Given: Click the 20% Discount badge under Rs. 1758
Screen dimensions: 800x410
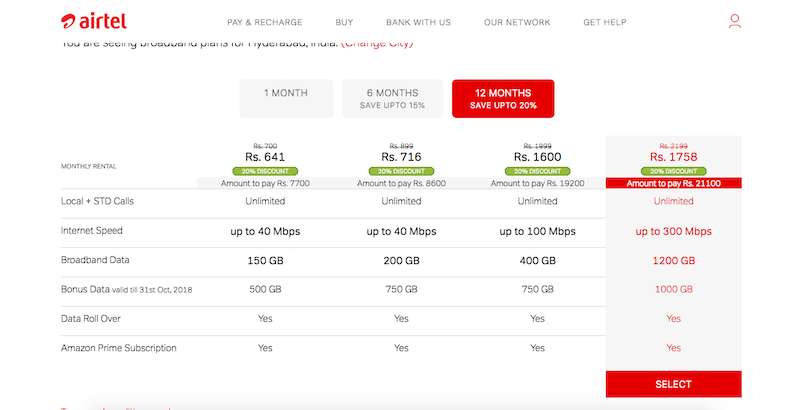Looking at the screenshot, I should [673, 171].
